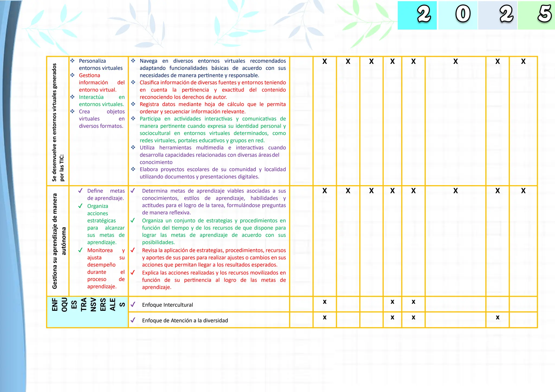The image size is (555, 392).
Task: Click the red checkmark before 'Explica las acciones realizadas'
Action: click(x=133, y=272)
